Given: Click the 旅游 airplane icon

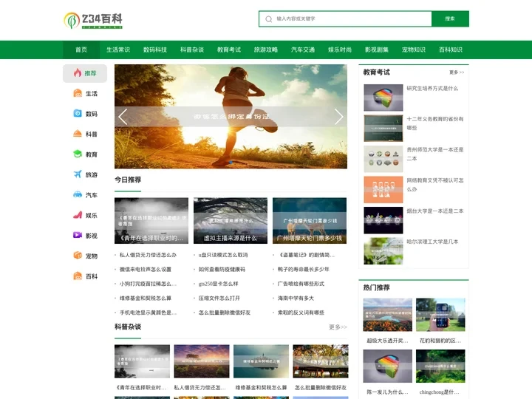Looking at the screenshot, I should point(78,174).
